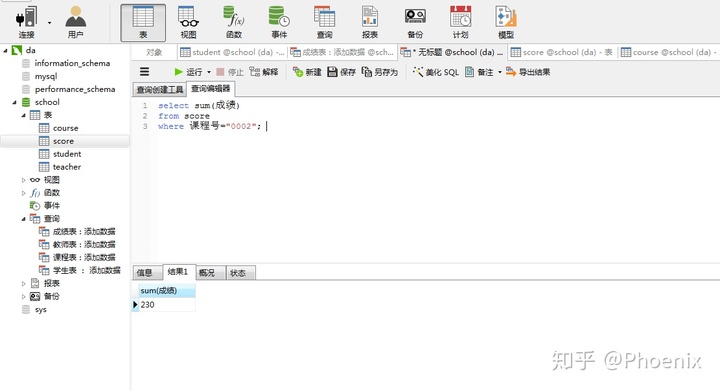Switch to the 对象 objects tab
720x391 pixels.
click(x=154, y=52)
